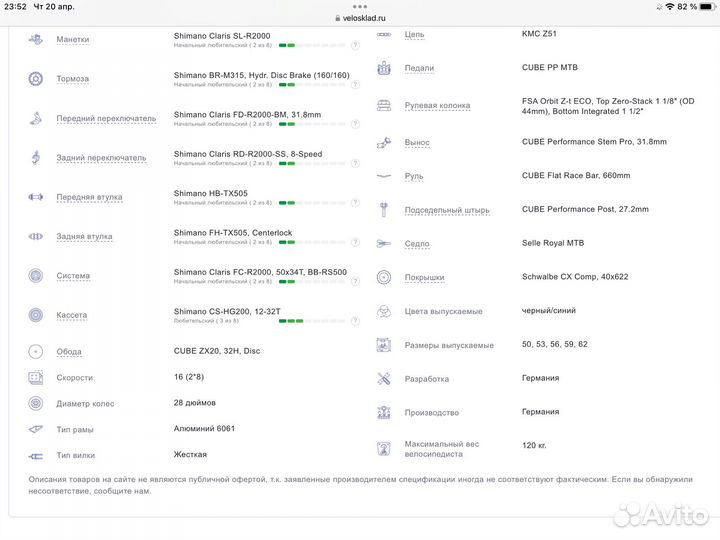Open the Подседельный штырь term link
The width and height of the screenshot is (720, 540).
pyautogui.click(x=447, y=210)
